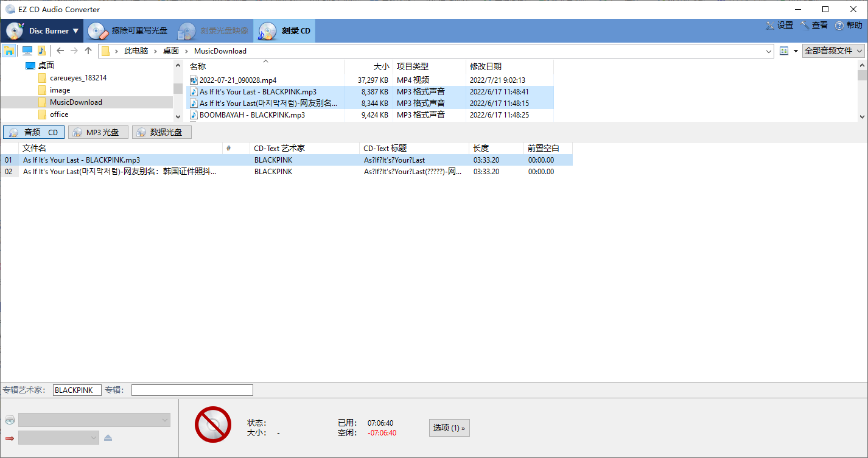The height and width of the screenshot is (458, 868).
Task: Go up one folder level
Action: coord(88,51)
